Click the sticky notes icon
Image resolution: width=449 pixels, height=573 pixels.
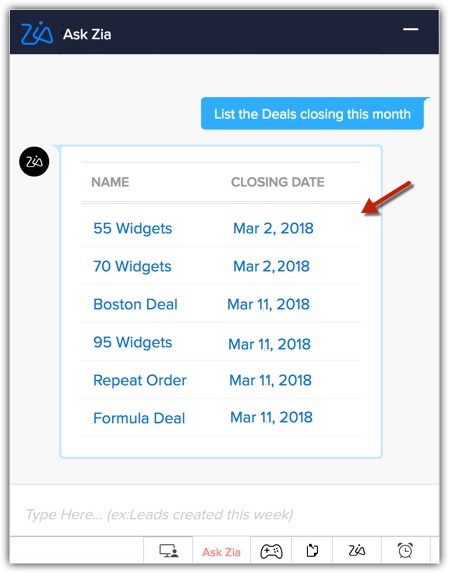tap(312, 550)
